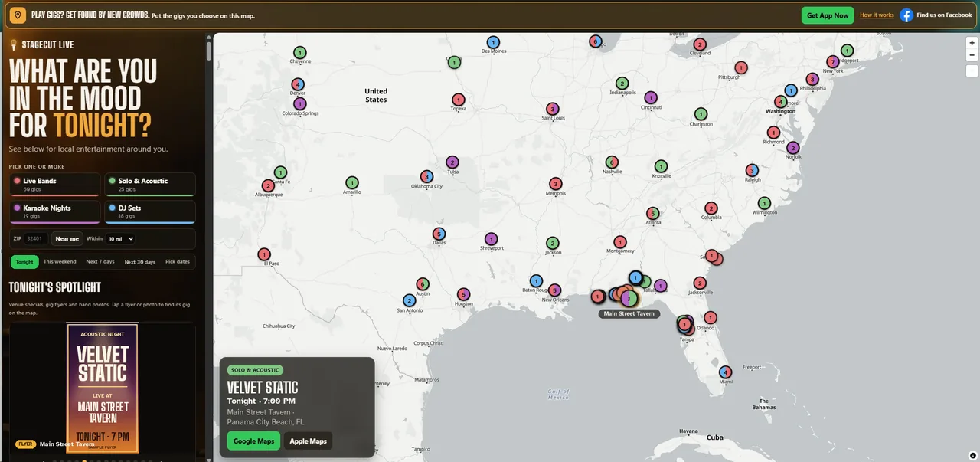Screen dimensions: 980x462
Task: Open the Norfolk purple marker showing 2
Action: [793, 148]
